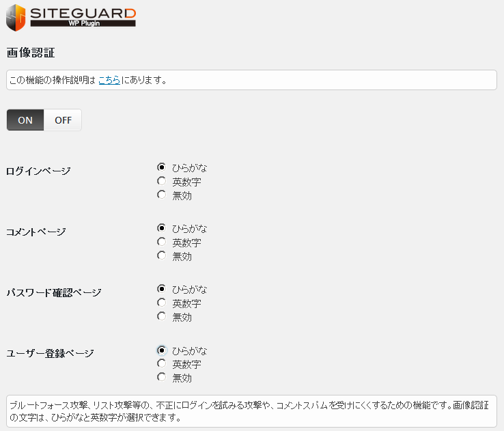
Task: Select ひらがな for ユーザー登録ページ
Action: pyautogui.click(x=161, y=350)
